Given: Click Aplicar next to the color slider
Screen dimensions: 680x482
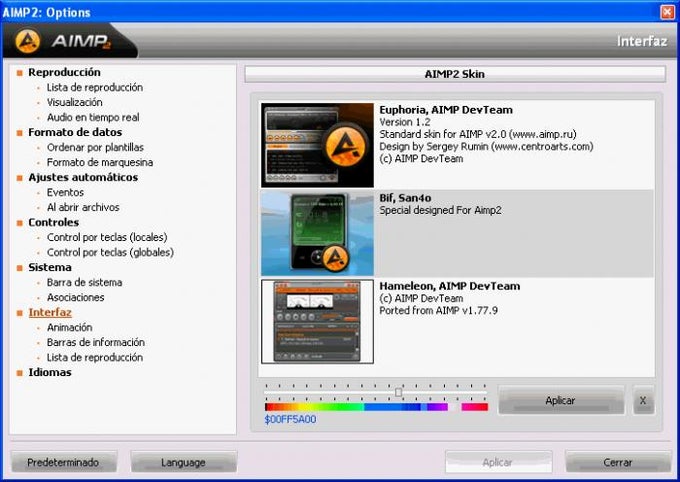Looking at the screenshot, I should (561, 400).
